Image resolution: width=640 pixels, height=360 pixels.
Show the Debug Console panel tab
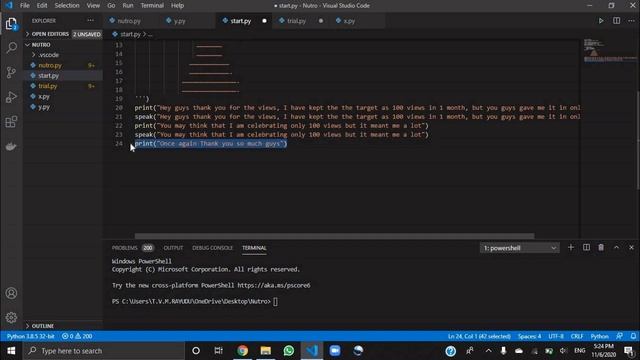point(212,248)
